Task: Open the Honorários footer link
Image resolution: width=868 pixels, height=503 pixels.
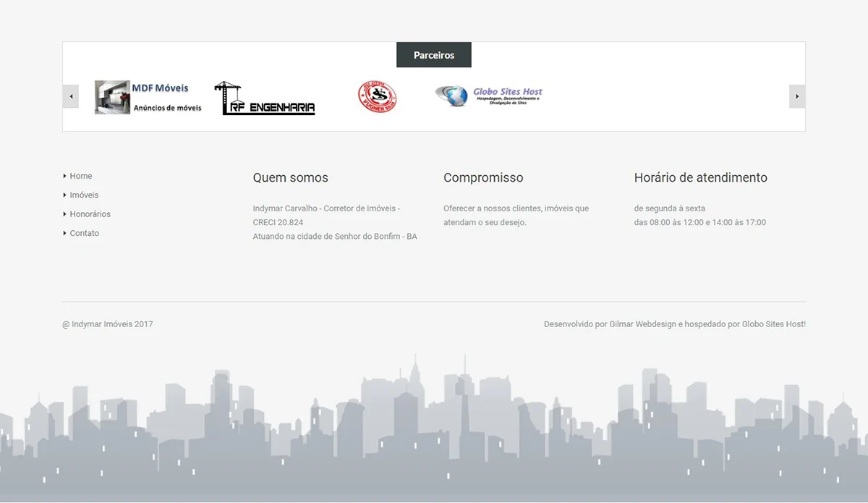Action: tap(90, 214)
